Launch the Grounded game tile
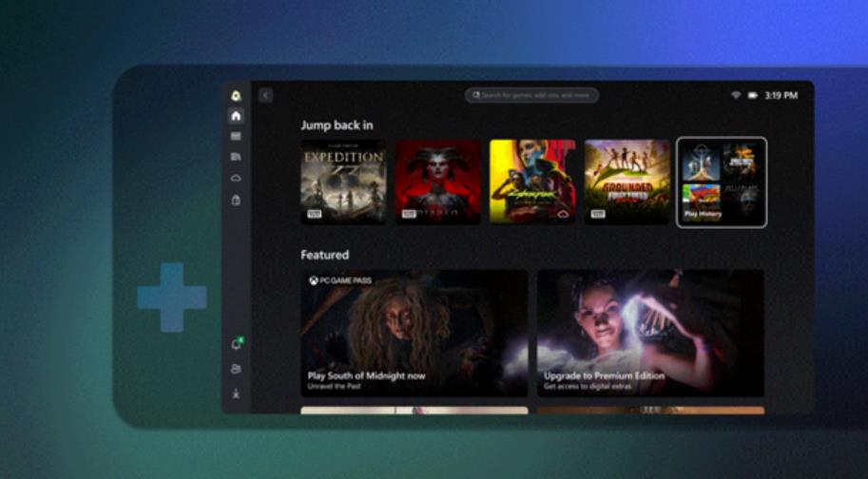 pos(627,182)
